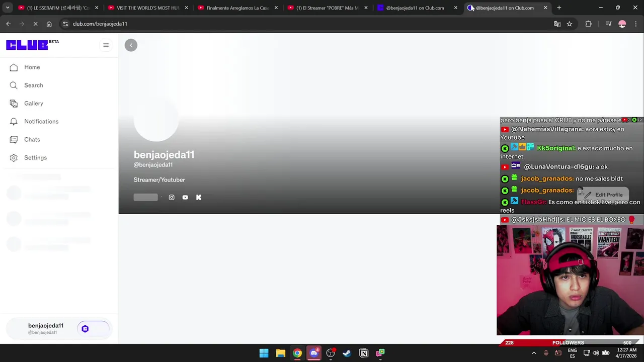
Task: Switch to El Streamer POBRE tab
Action: [328, 8]
